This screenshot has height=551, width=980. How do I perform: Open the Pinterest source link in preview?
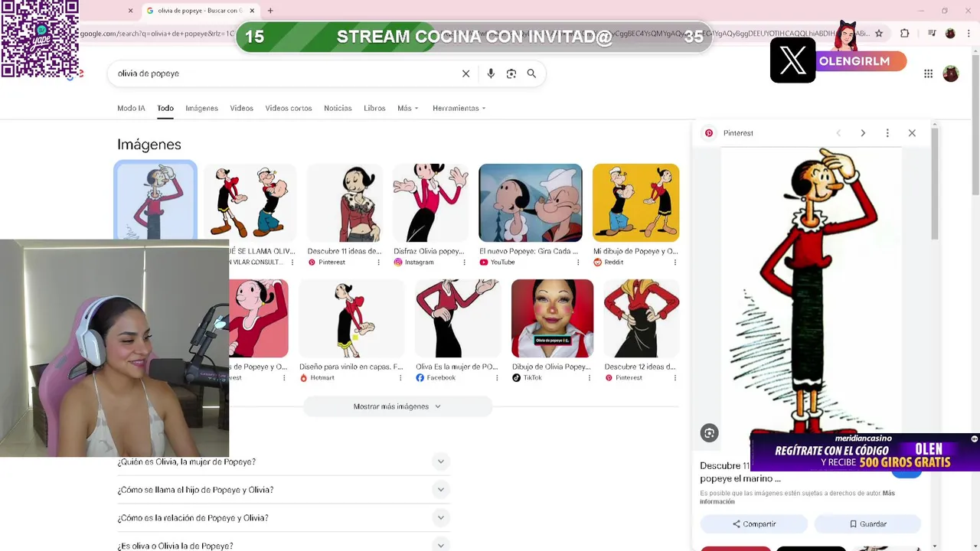point(729,133)
